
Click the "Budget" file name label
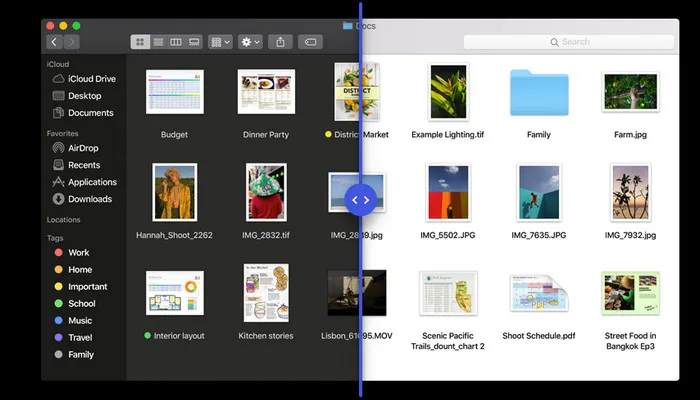pyautogui.click(x=174, y=134)
